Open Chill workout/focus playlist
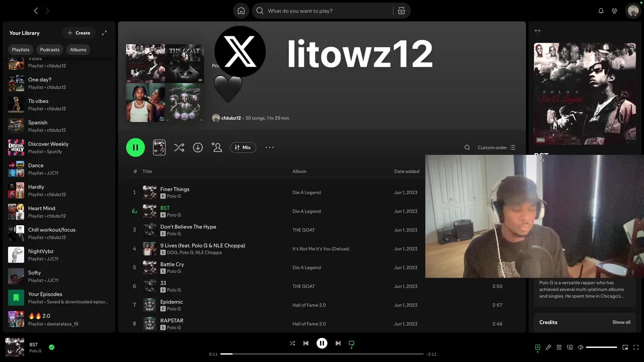644x362 pixels. point(59,233)
